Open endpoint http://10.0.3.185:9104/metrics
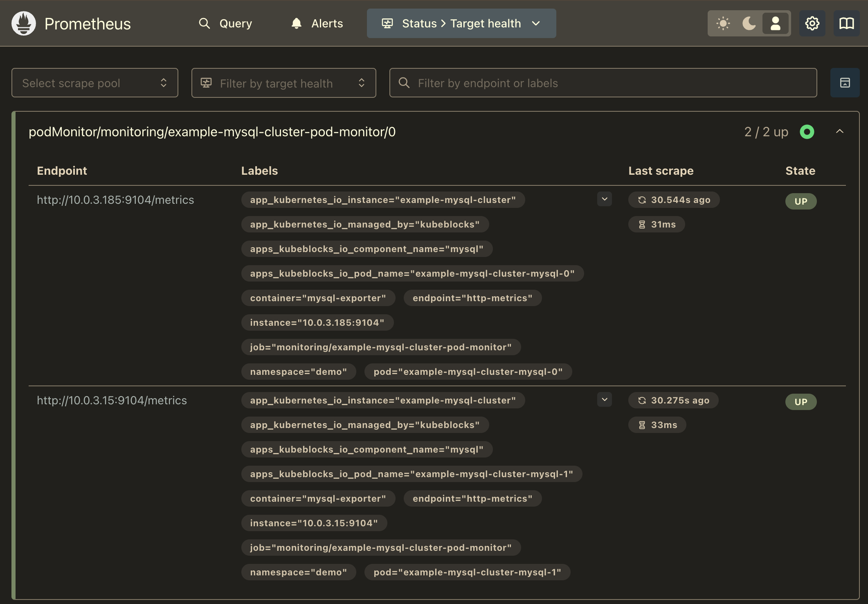Screen dimensions: 868x604 point(115,200)
